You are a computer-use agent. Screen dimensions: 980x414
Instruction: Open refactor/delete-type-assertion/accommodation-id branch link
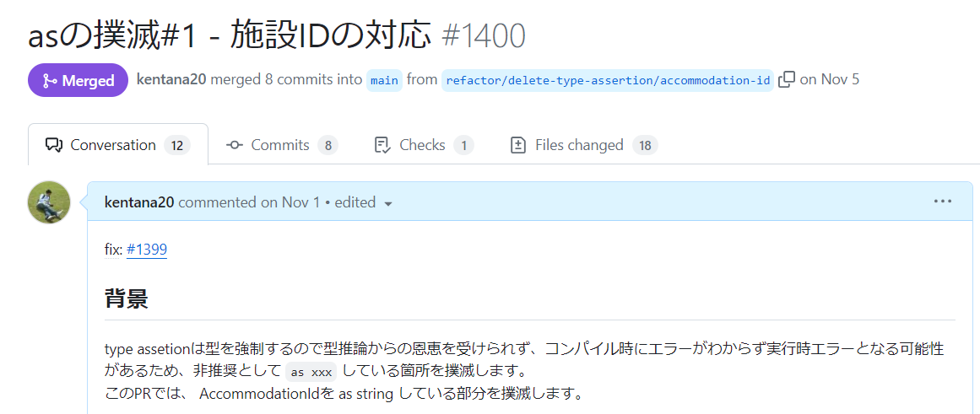point(608,81)
